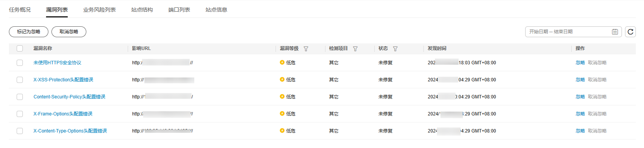644x148 pixels.
Task: Open the 状态 filter funnel icon
Action: point(395,49)
